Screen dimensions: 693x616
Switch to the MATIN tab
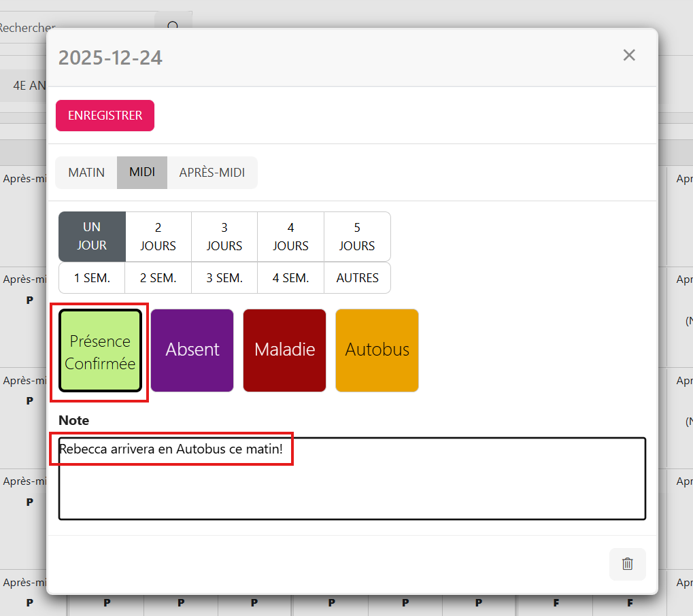pos(86,173)
